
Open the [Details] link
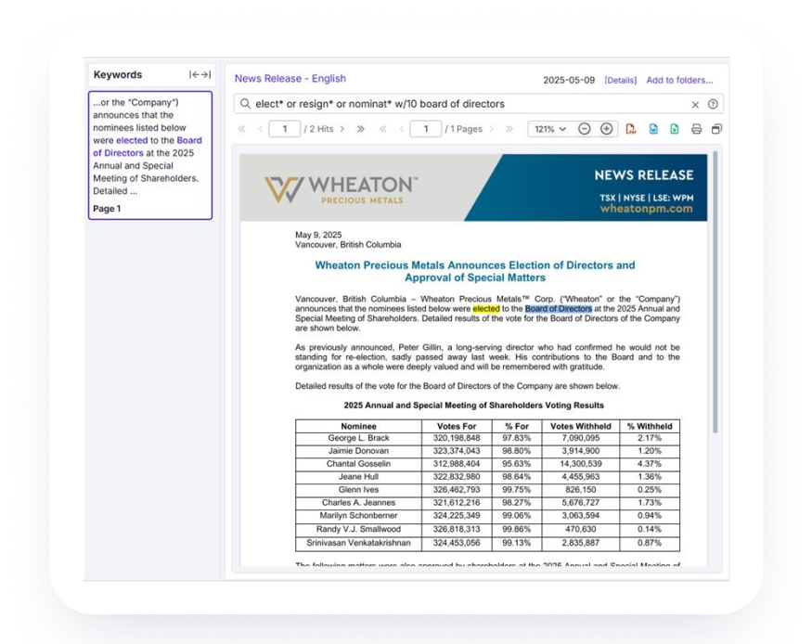coord(621,80)
